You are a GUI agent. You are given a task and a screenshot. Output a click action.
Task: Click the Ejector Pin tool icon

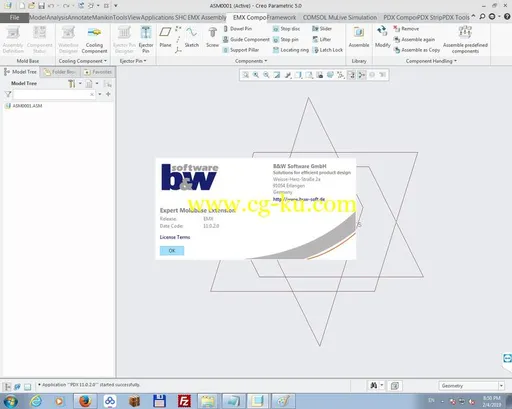pos(146,33)
